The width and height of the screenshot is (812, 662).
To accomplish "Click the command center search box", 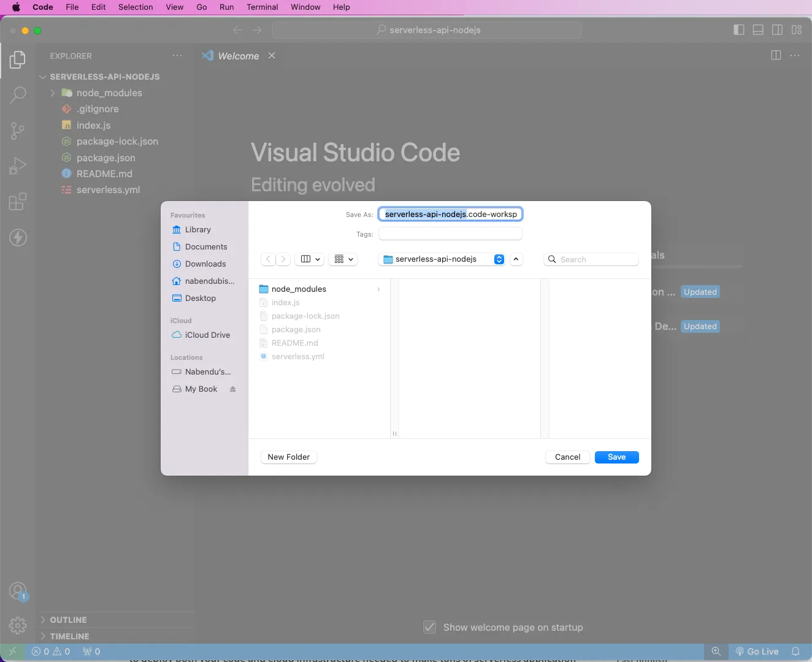I will 427,30.
